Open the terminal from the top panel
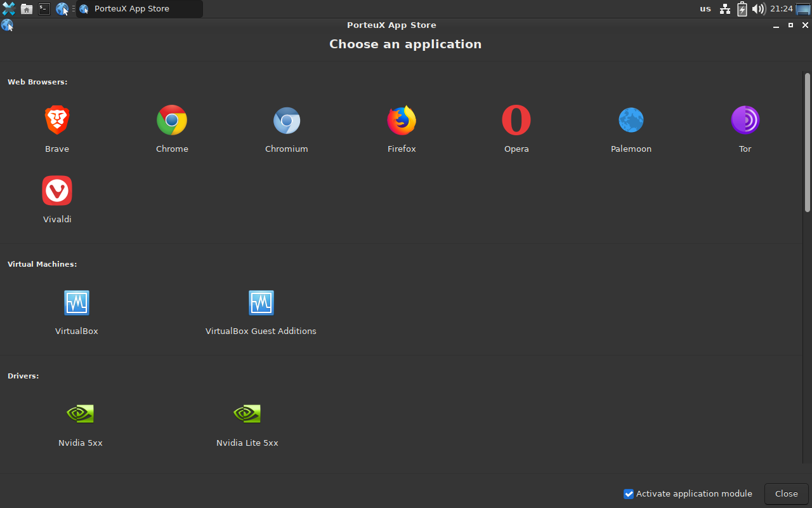This screenshot has width=812, height=508. (44, 9)
